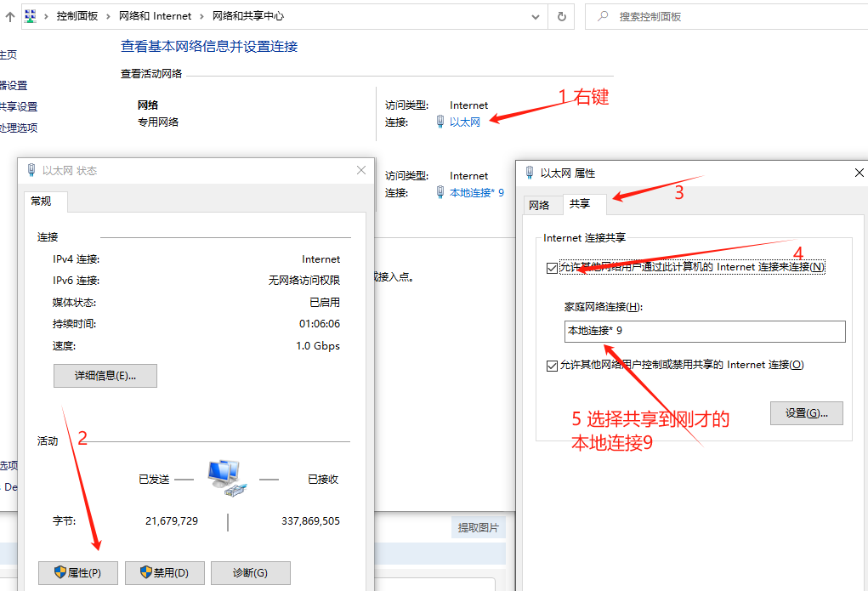Open 详细信息(E) in the Ethernet status dialog
Viewport: 868px width, 591px height.
tap(105, 375)
